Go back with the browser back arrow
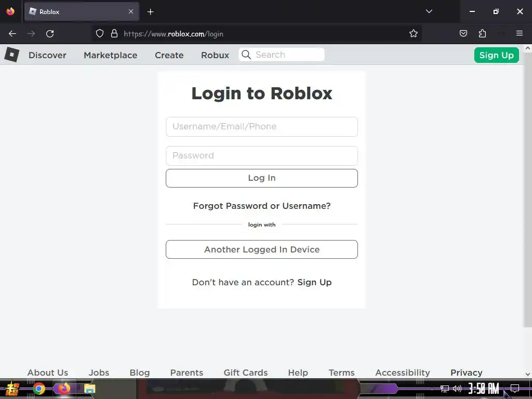 [x=12, y=34]
